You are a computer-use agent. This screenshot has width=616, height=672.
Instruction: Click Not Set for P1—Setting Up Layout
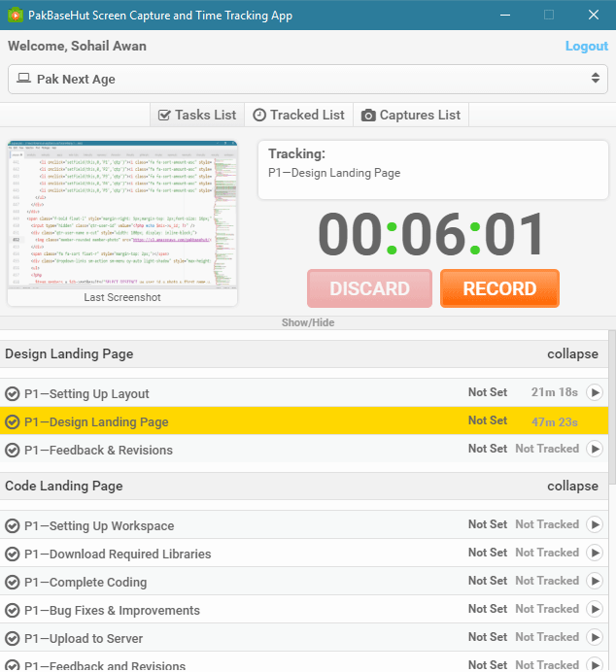(488, 392)
